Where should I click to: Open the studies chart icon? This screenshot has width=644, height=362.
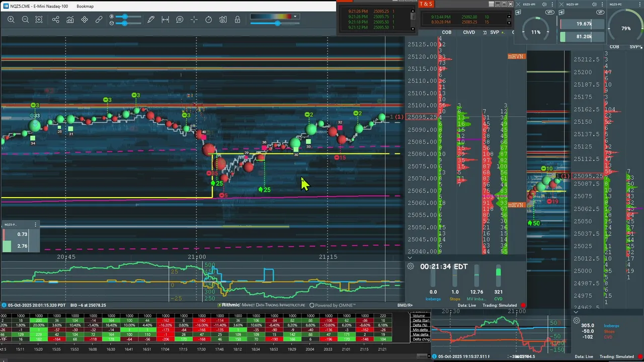[x=70, y=20]
